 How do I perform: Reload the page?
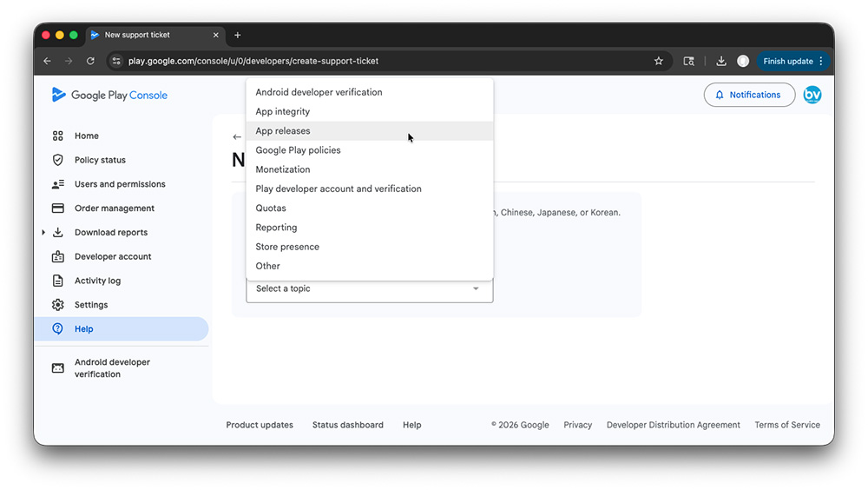click(90, 61)
